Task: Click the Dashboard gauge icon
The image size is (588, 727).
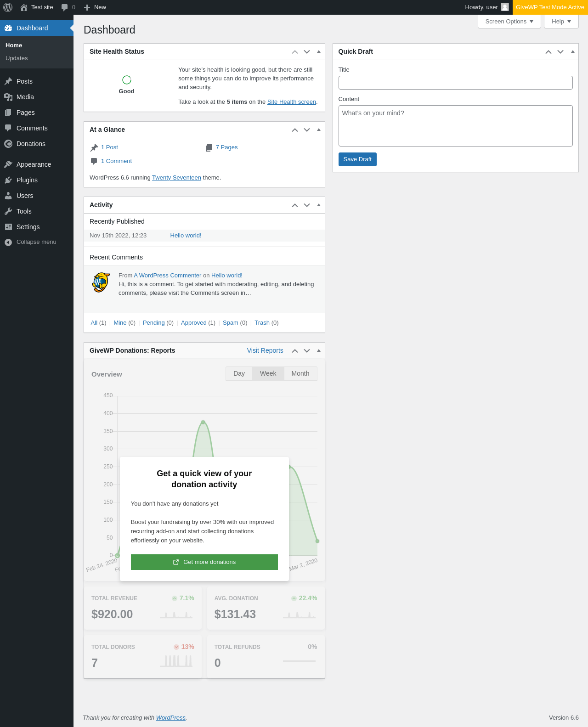Action: [x=8, y=28]
